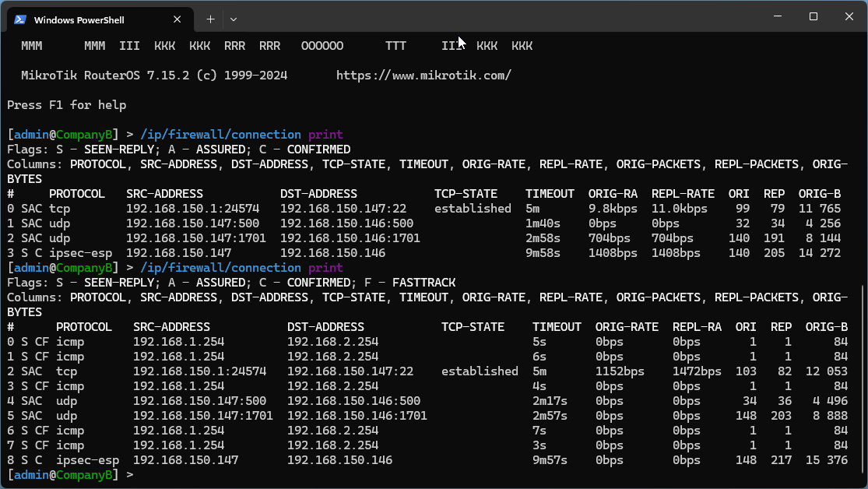Screen dimensions: 868x489
Task: Click the PowerShell icon on the tab
Action: pyautogui.click(x=21, y=19)
